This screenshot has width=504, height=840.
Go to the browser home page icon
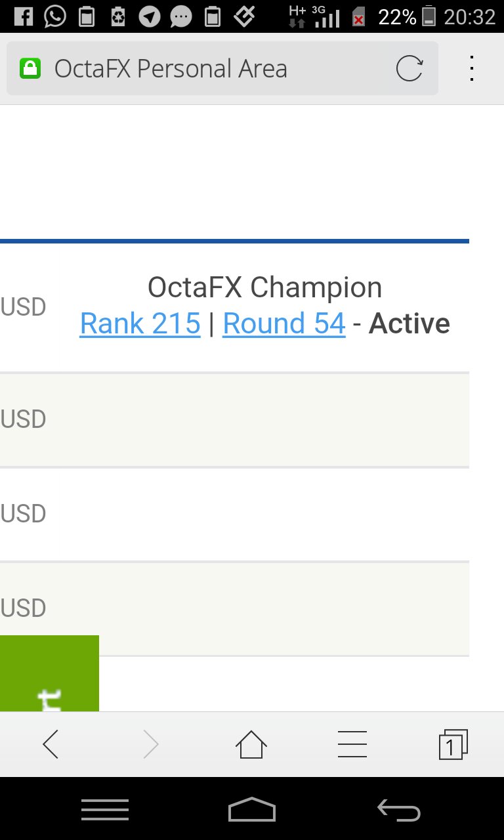[x=251, y=744]
